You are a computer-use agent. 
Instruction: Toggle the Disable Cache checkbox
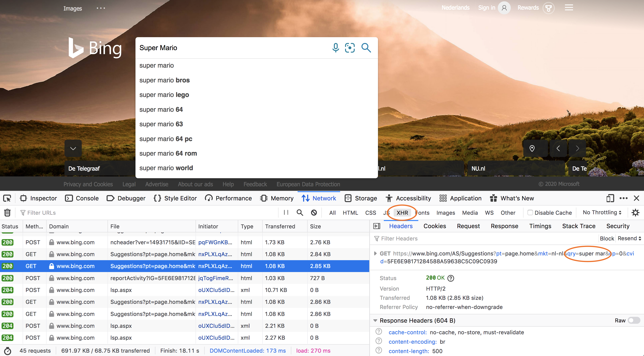[529, 213]
